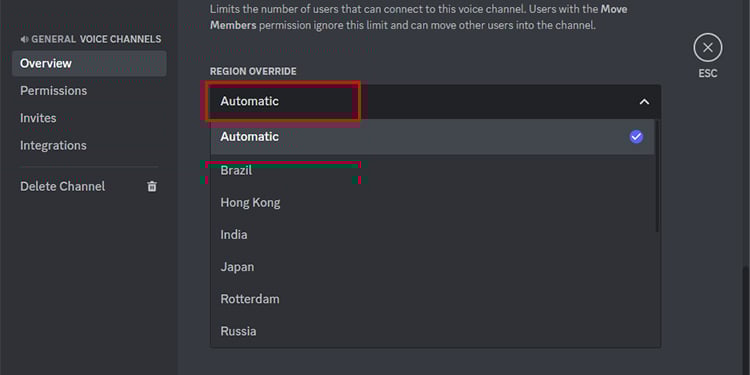Image resolution: width=750 pixels, height=375 pixels.
Task: Select Rotterdam region option
Action: (x=432, y=299)
